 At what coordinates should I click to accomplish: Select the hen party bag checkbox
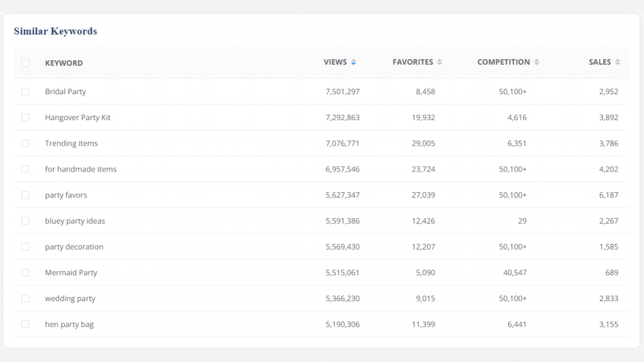tap(25, 324)
